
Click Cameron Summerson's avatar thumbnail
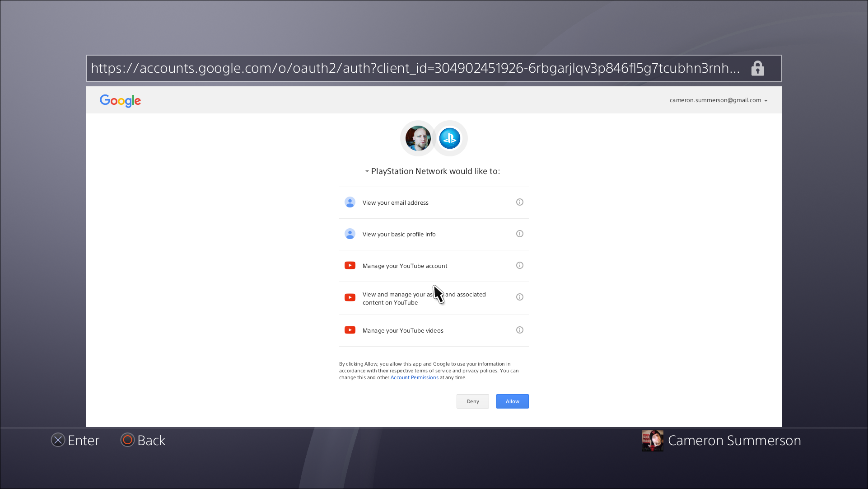coord(652,440)
